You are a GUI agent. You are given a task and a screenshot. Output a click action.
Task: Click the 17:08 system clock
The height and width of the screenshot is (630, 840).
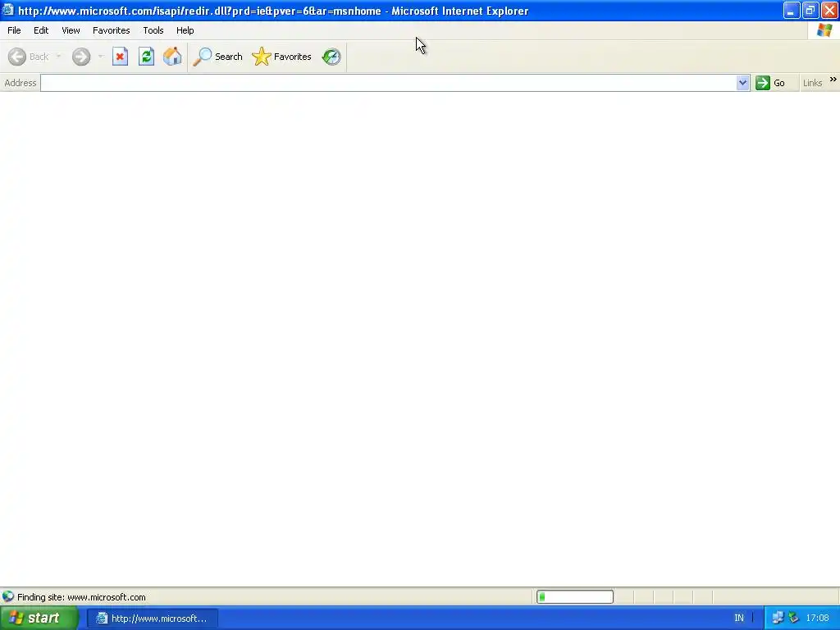pyautogui.click(x=818, y=619)
